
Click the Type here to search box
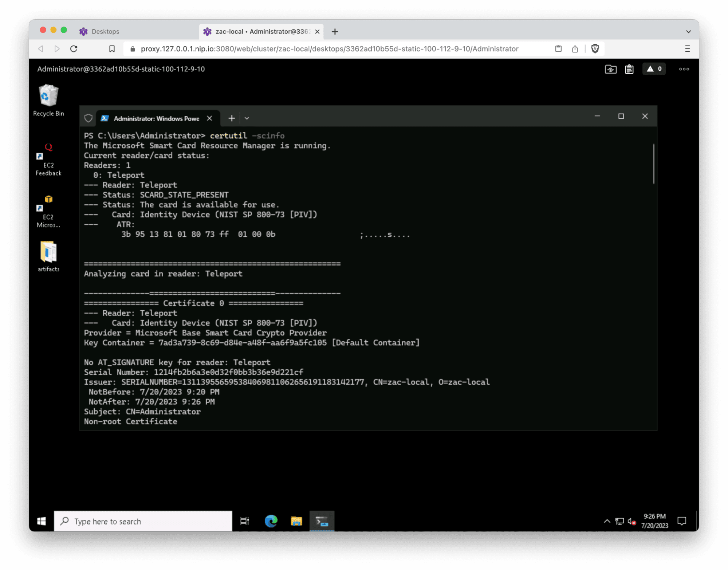[143, 521]
